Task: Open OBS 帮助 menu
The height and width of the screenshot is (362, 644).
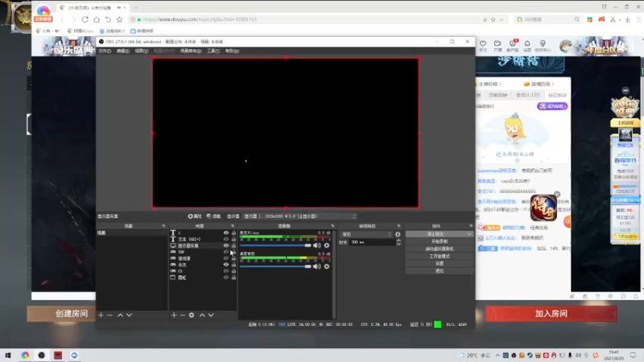Action: (232, 51)
